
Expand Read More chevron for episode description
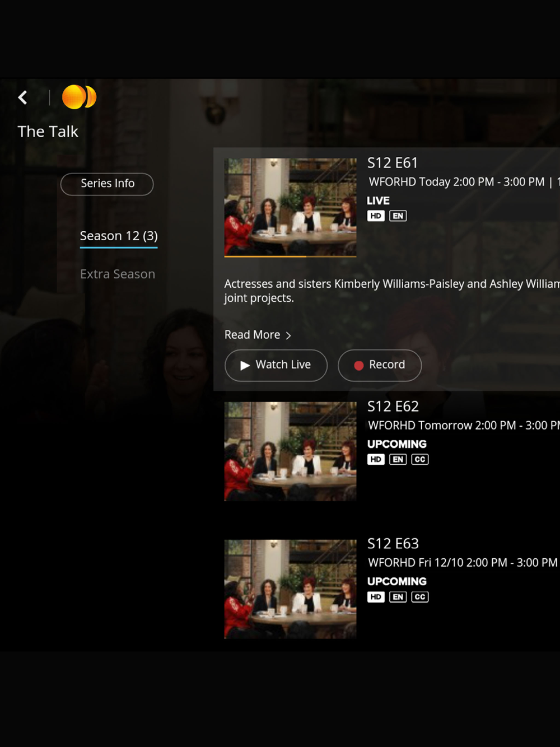point(288,335)
